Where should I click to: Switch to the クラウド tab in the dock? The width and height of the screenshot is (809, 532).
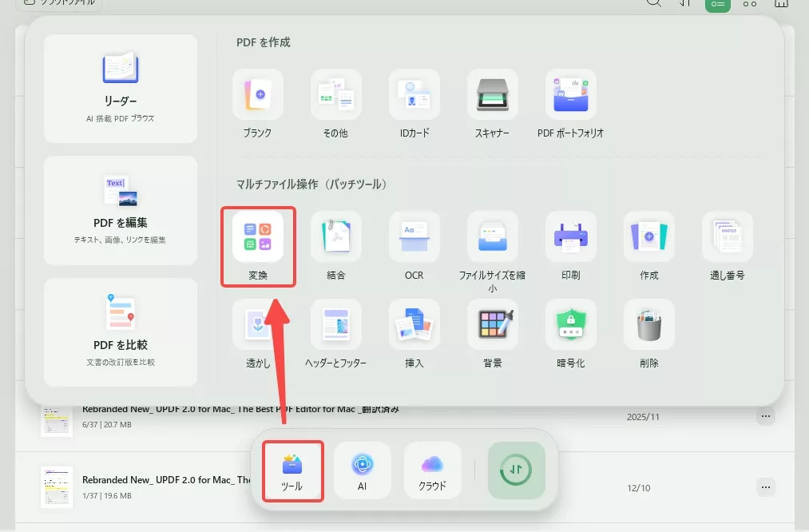pyautogui.click(x=432, y=470)
